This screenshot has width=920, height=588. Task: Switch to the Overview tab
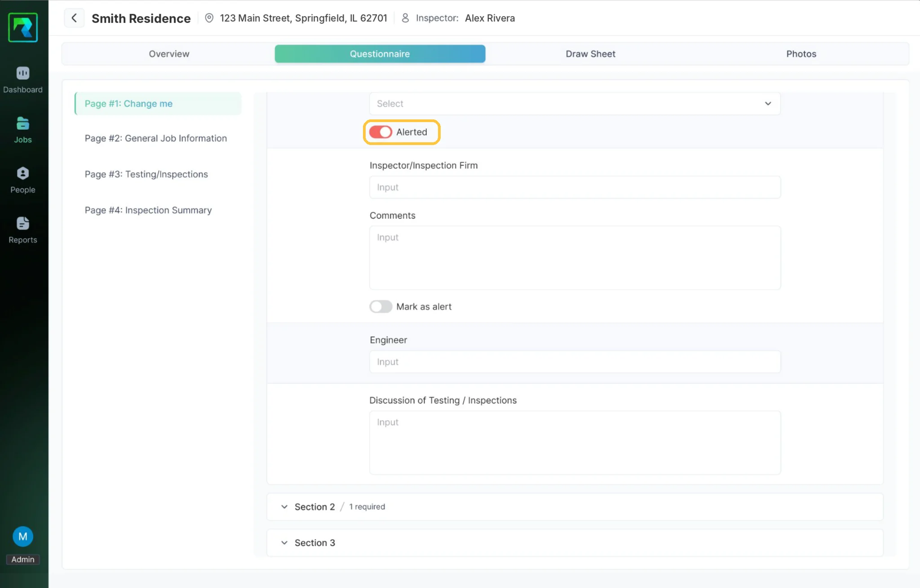pos(169,54)
